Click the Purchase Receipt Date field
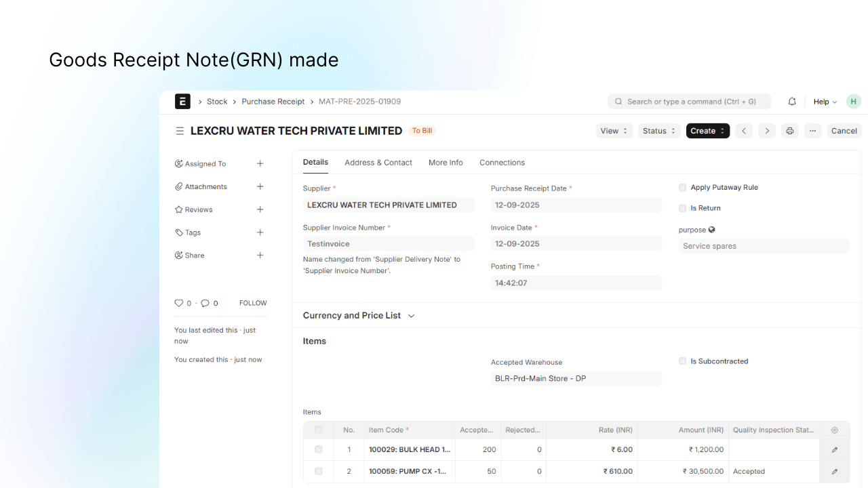The width and height of the screenshot is (868, 488). click(576, 205)
